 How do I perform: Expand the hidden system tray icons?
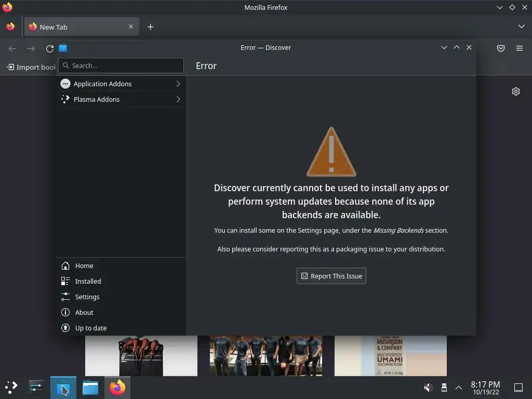(459, 388)
